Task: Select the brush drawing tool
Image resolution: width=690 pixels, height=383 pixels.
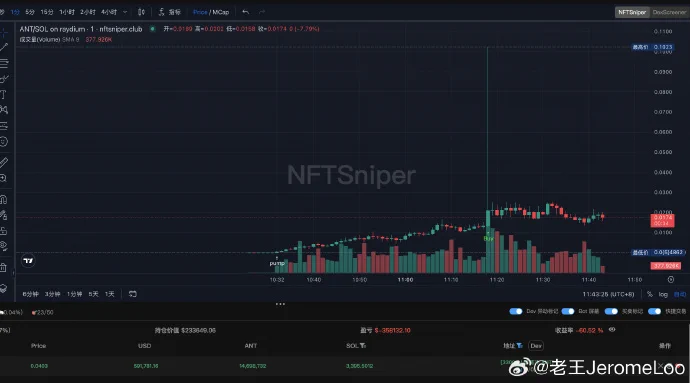Action: 4,79
